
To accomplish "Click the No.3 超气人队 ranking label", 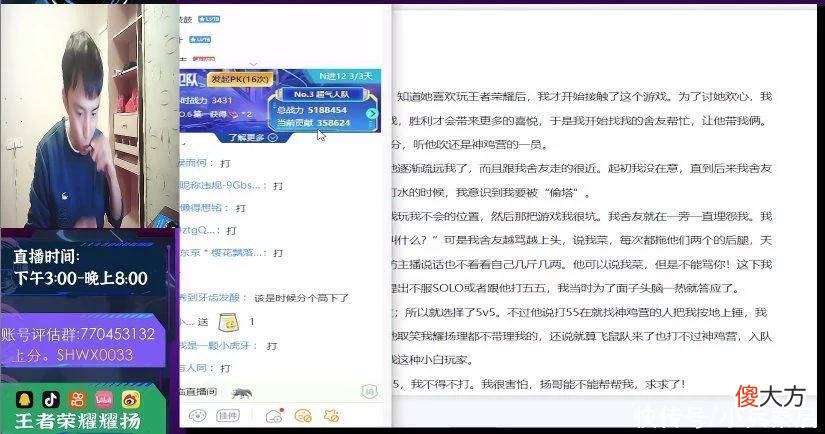I will [x=321, y=94].
